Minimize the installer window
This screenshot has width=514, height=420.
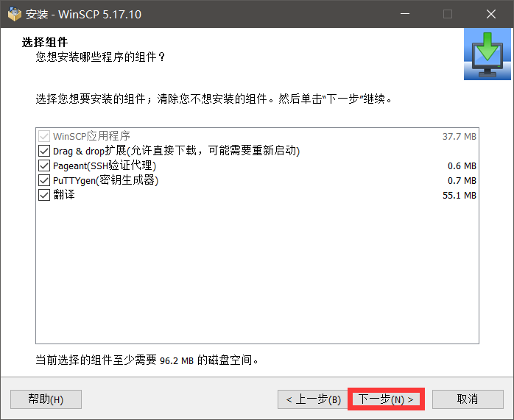[x=405, y=14]
